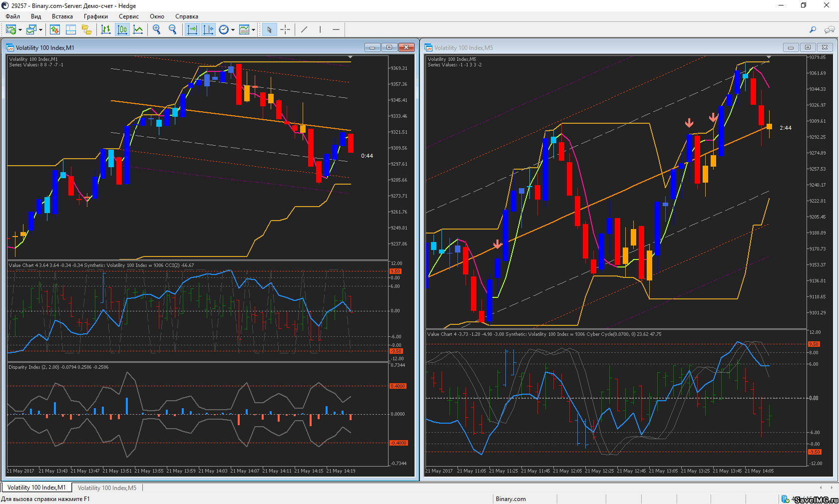Zoom out of the chart

(173, 30)
